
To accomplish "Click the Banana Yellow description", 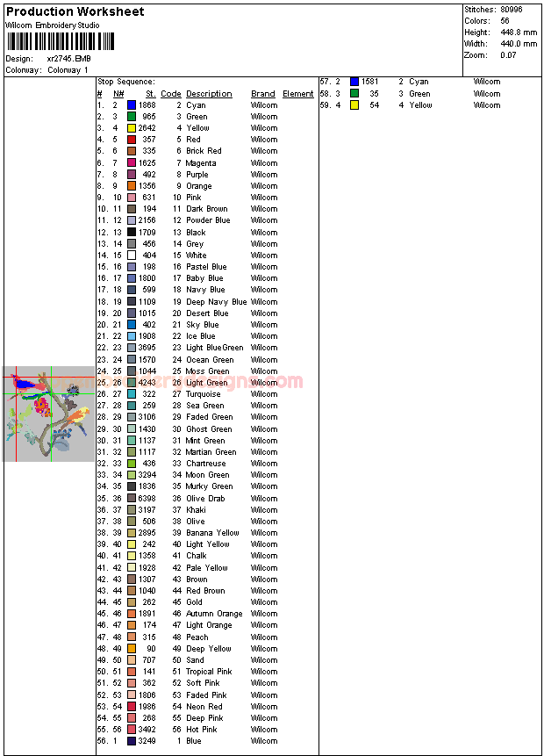I will coord(212,533).
